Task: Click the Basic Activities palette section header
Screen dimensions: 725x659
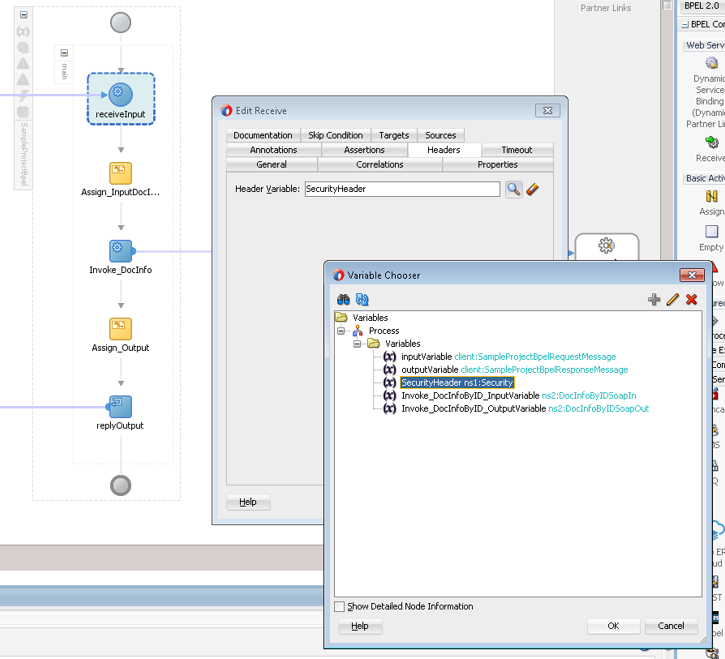Action: point(704,178)
